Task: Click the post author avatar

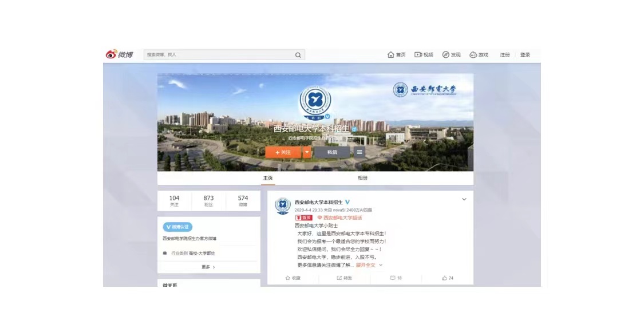Action: (x=283, y=206)
